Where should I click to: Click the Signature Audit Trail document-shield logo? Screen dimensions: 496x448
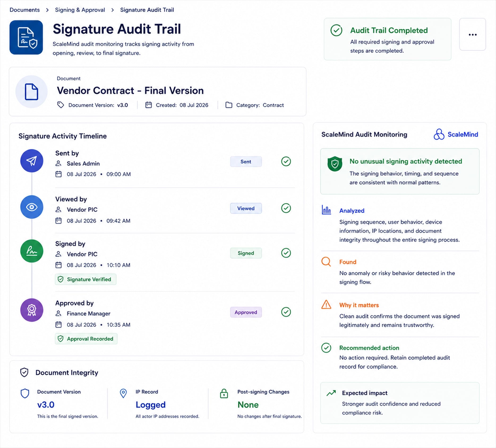point(26,37)
